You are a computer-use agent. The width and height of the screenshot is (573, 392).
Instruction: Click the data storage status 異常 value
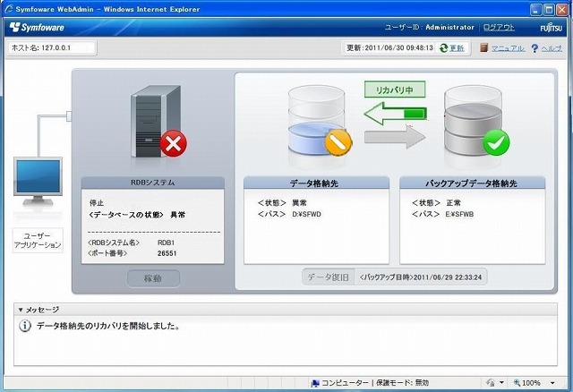coord(299,203)
